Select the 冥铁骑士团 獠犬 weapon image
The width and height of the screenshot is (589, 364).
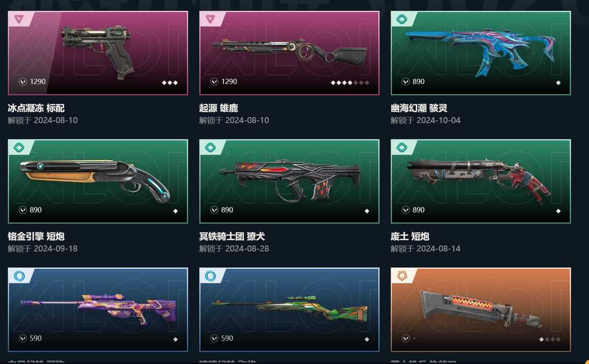289,181
